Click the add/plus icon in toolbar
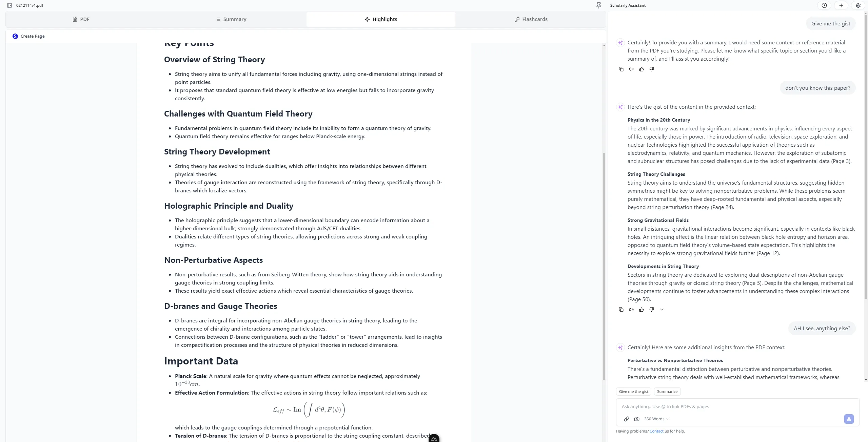Screen dimensions: 868x442 click(842, 6)
